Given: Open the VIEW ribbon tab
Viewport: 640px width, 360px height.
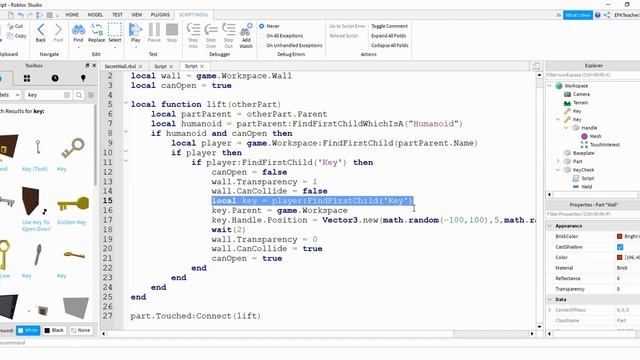Looking at the screenshot, I should click(x=137, y=15).
